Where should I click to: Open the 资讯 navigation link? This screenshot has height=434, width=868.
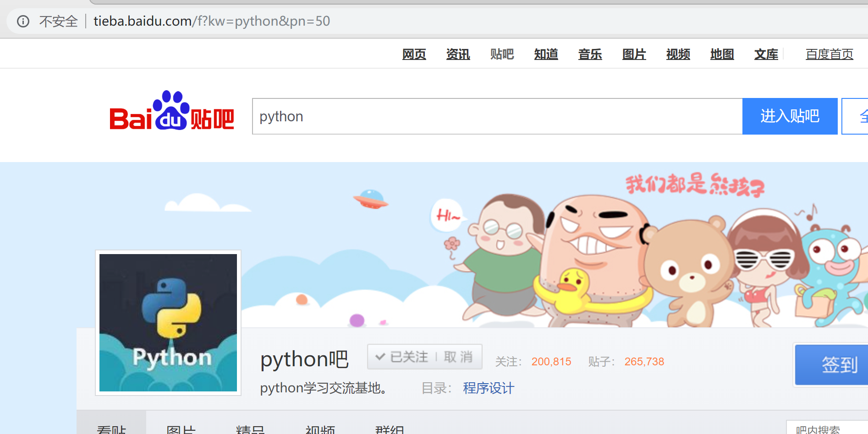click(x=458, y=54)
